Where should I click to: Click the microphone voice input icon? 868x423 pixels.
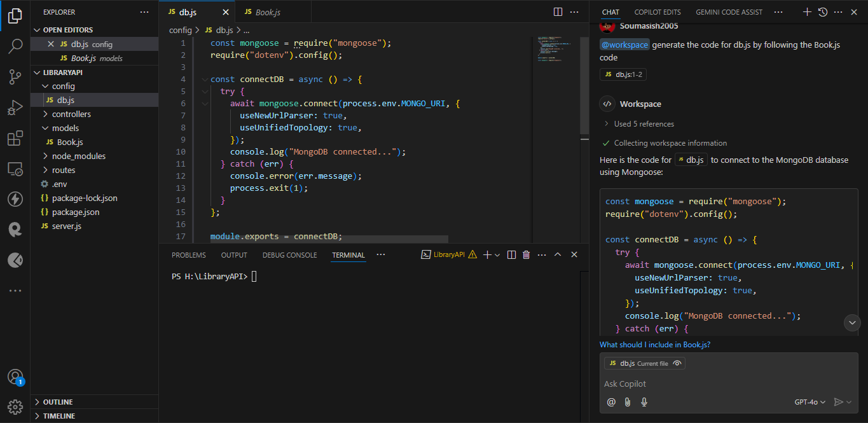coord(644,402)
